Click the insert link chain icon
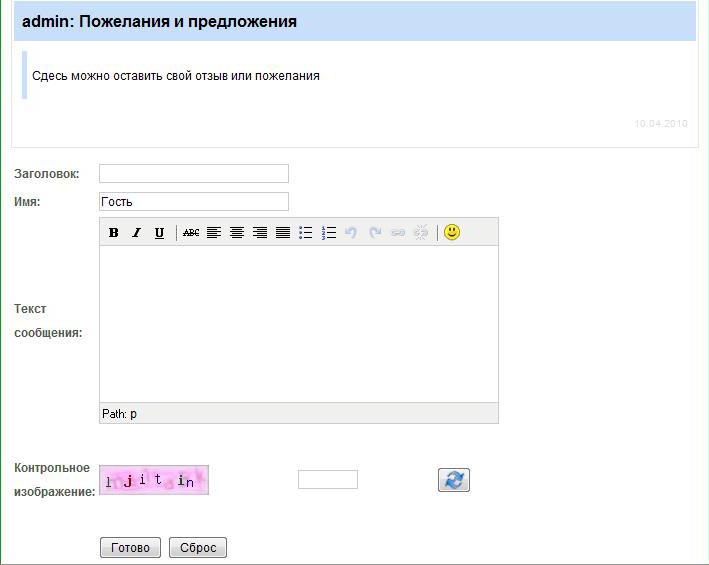This screenshot has height=565, width=709. (398, 233)
